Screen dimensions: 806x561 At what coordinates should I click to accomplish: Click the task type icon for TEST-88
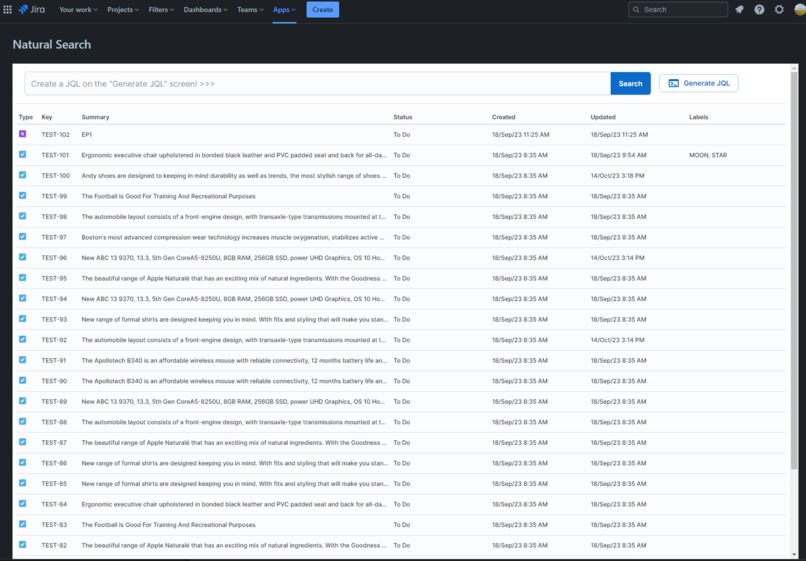[23, 421]
